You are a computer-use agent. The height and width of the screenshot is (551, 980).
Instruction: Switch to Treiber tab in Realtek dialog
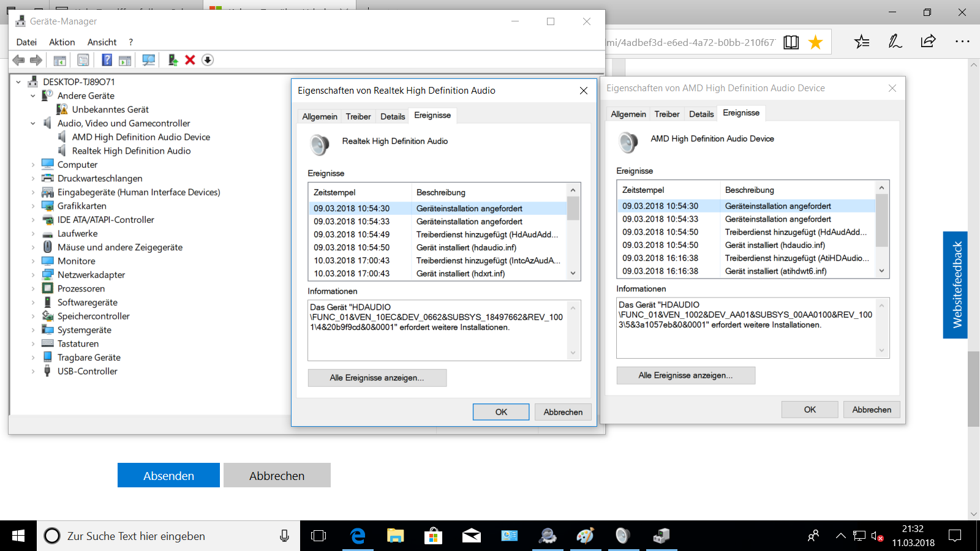358,116
